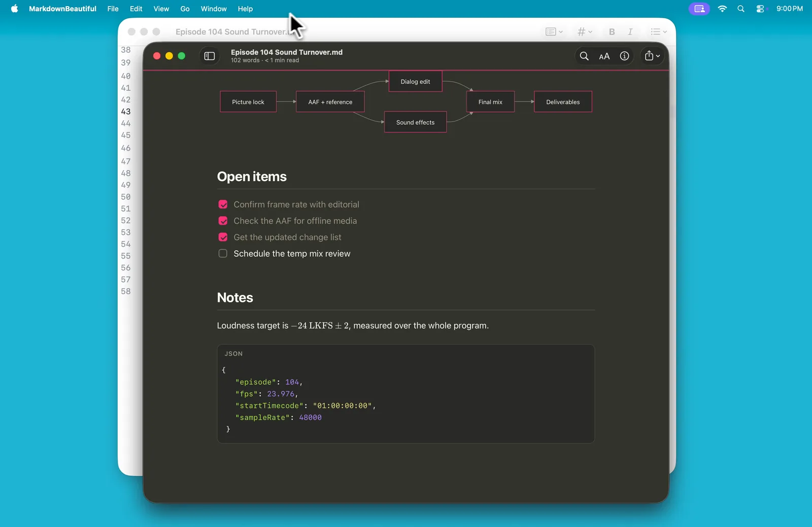Click the 'Deliverables' diagram node
The height and width of the screenshot is (527, 812).
[x=563, y=102]
